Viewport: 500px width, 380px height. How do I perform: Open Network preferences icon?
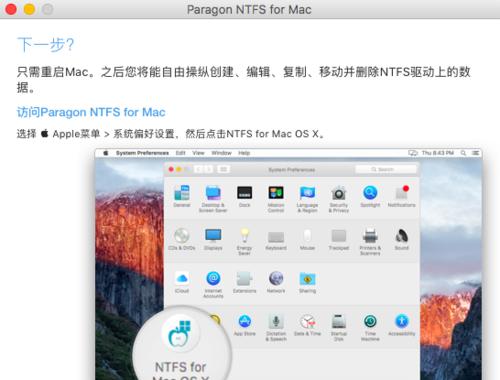(276, 278)
